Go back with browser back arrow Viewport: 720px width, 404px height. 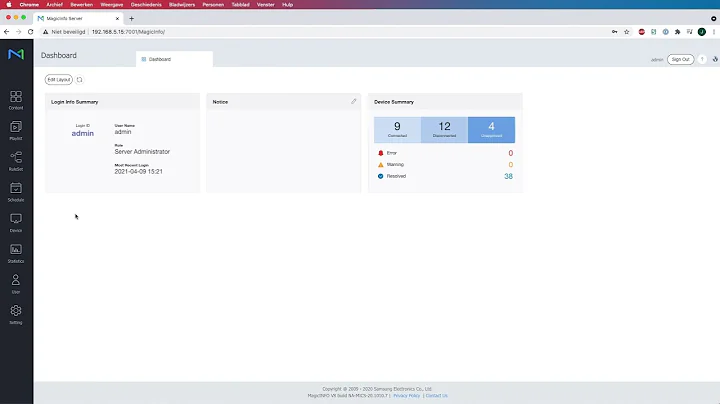(6, 32)
